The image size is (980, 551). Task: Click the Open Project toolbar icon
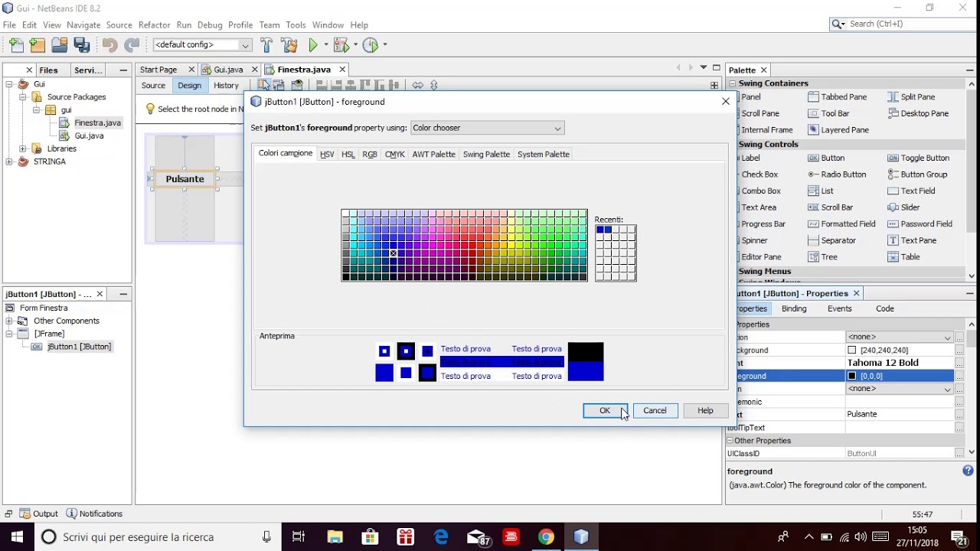coord(59,45)
